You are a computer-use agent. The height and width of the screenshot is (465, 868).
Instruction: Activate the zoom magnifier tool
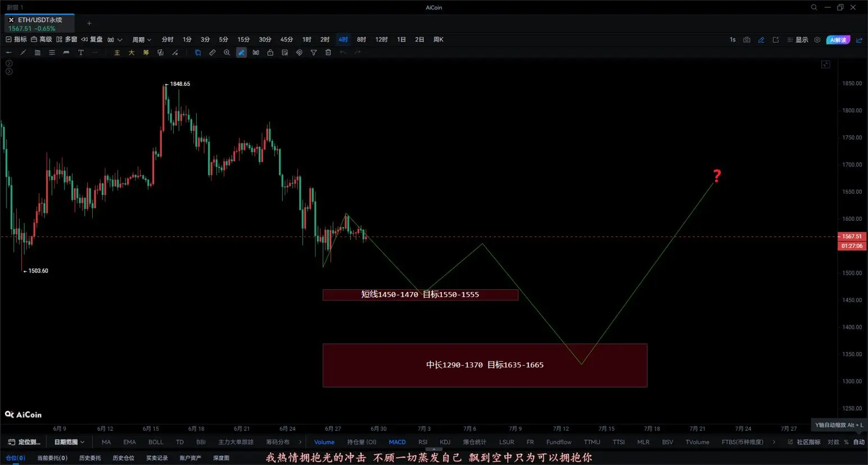pos(227,53)
